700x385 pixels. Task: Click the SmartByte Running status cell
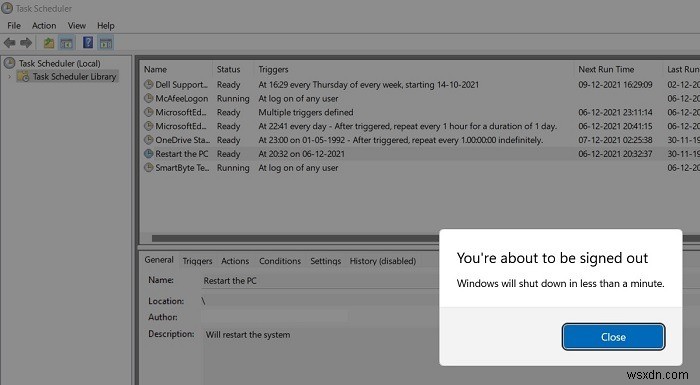pos(233,167)
